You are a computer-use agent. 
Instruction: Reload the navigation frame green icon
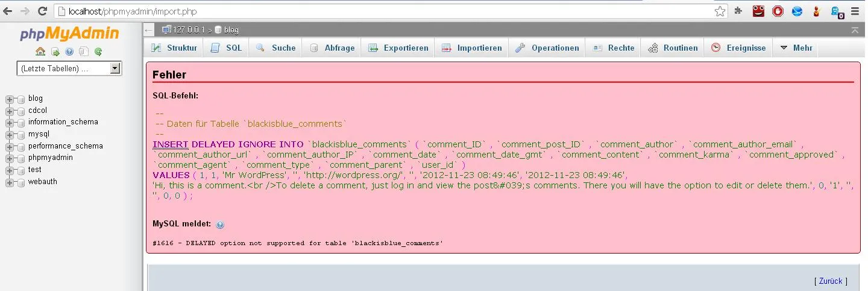tap(98, 52)
